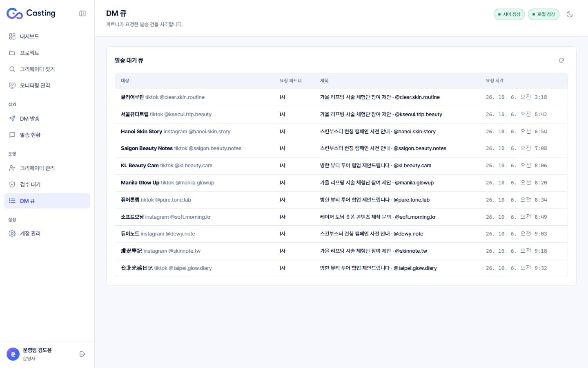Click the 요청 파트너 column header
Image resolution: width=588 pixels, height=368 pixels.
click(x=290, y=81)
